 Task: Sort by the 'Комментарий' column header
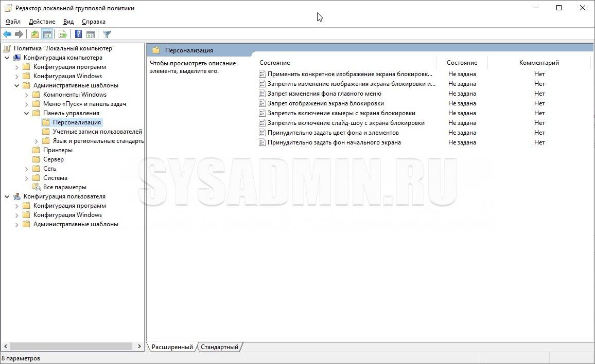[x=539, y=63]
